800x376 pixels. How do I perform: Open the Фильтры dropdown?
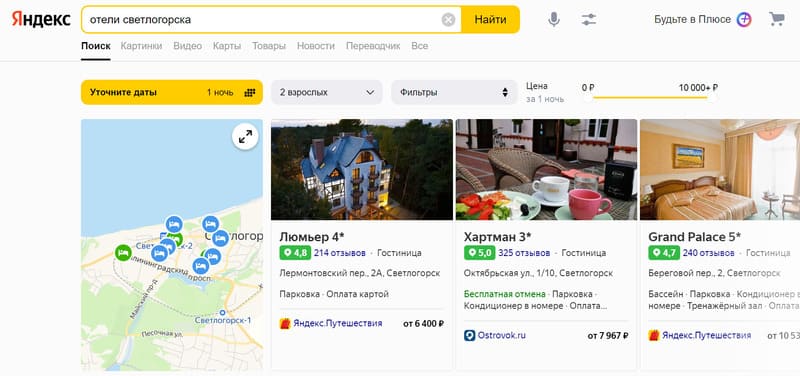click(x=455, y=92)
